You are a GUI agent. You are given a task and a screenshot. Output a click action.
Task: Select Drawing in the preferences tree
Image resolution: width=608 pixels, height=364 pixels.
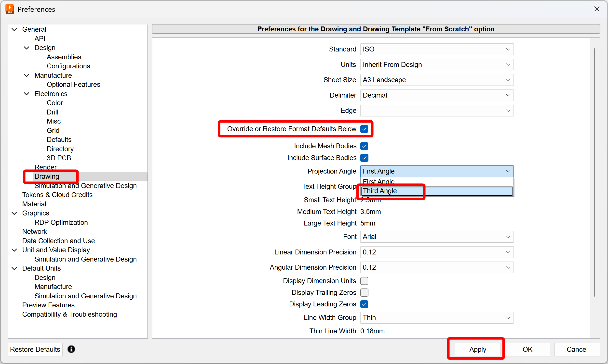pyautogui.click(x=47, y=176)
